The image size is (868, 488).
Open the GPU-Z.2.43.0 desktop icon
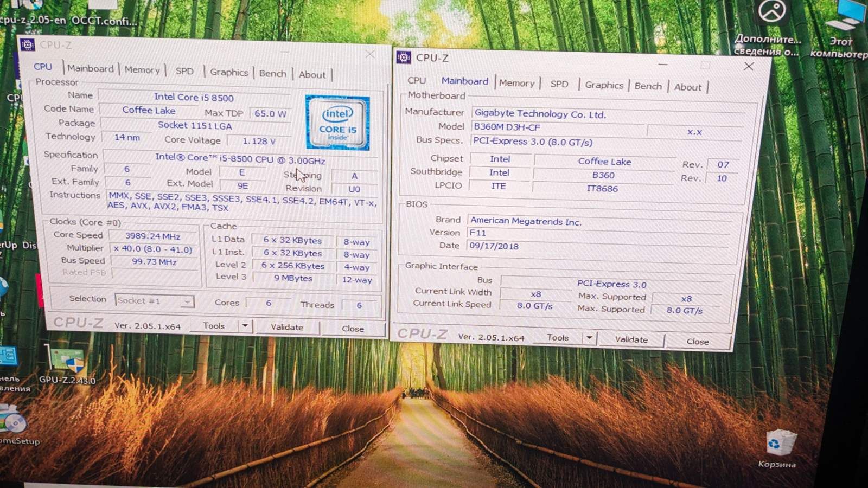(67, 364)
